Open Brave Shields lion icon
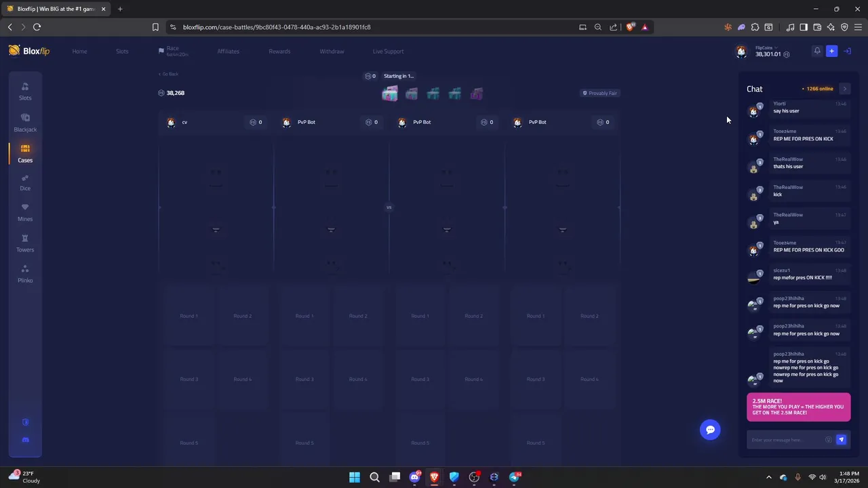 coord(630,27)
